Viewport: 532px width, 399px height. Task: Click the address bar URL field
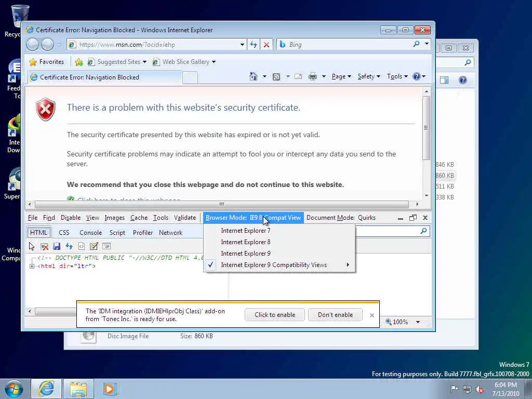[157, 45]
